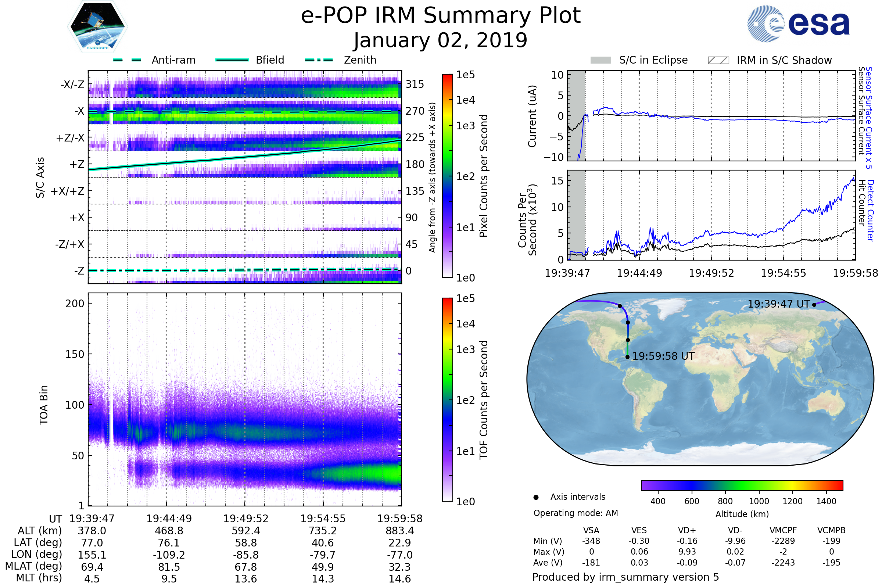
Task: Click the Sensor Surface Current x 5 label
Action: (x=869, y=118)
